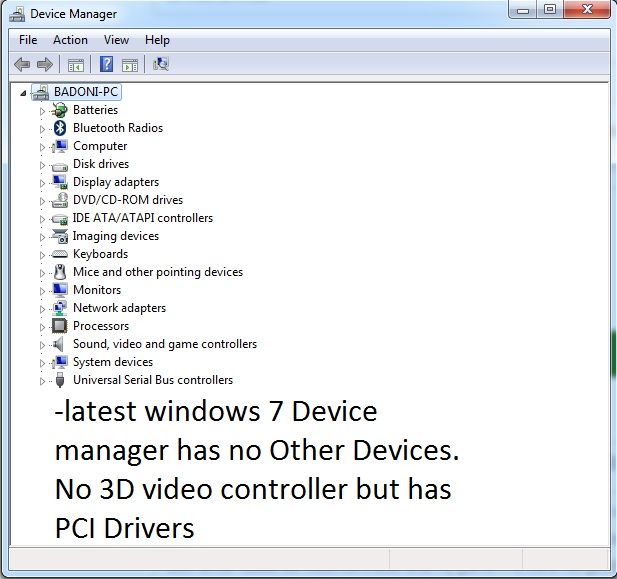Expand Sound, video and game controllers arrow
The width and height of the screenshot is (617, 579).
[x=42, y=345]
